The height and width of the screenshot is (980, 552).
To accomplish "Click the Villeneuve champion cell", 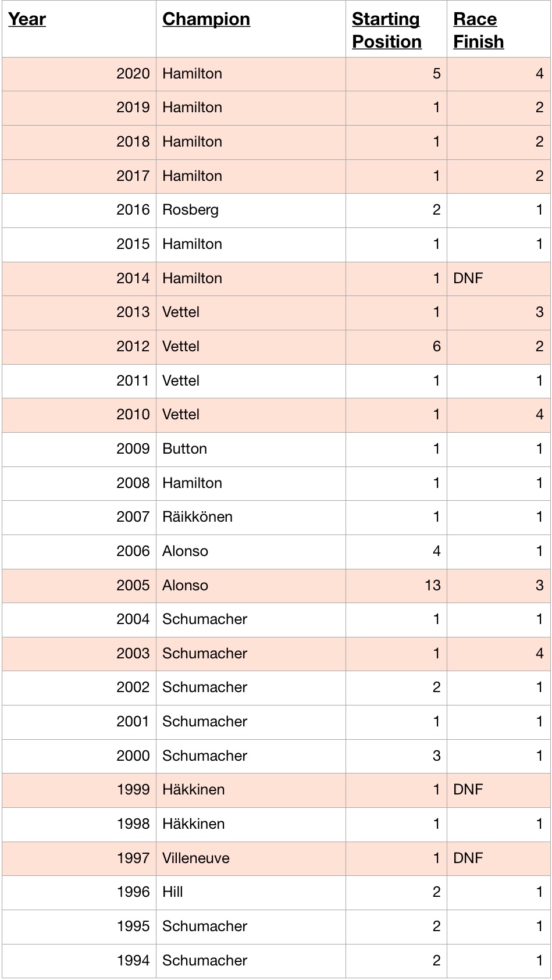I will click(x=195, y=858).
